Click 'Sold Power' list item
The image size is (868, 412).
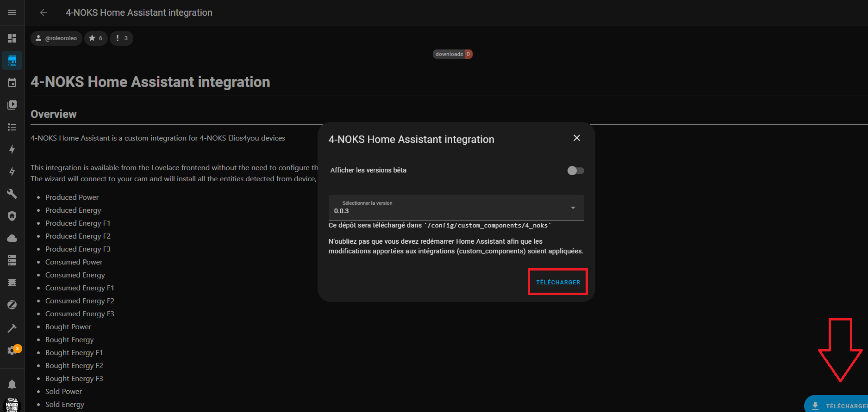coord(63,392)
